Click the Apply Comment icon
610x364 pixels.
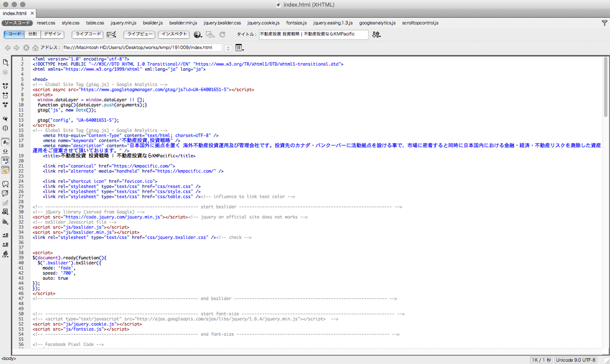(5, 184)
